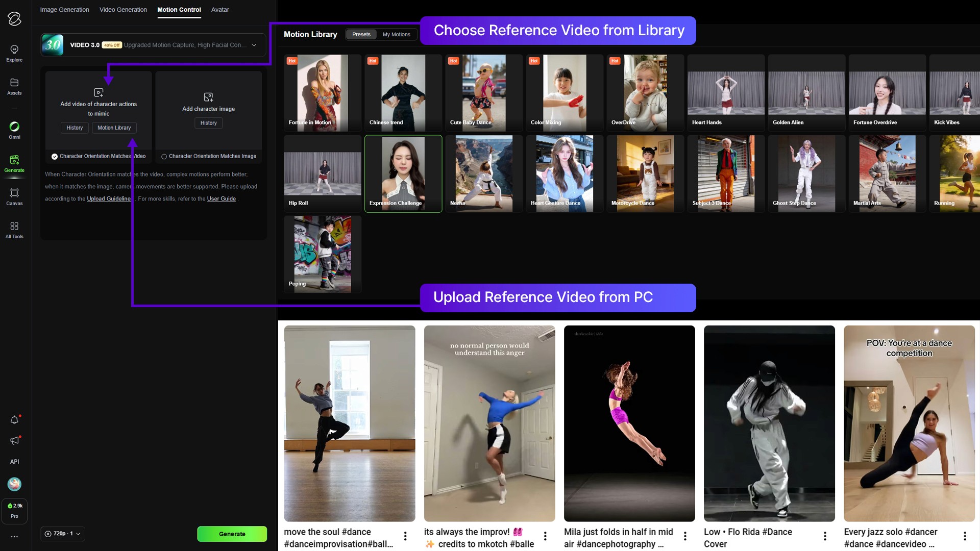Open the User Guide link
Viewport: 980px width, 551px height.
221,199
